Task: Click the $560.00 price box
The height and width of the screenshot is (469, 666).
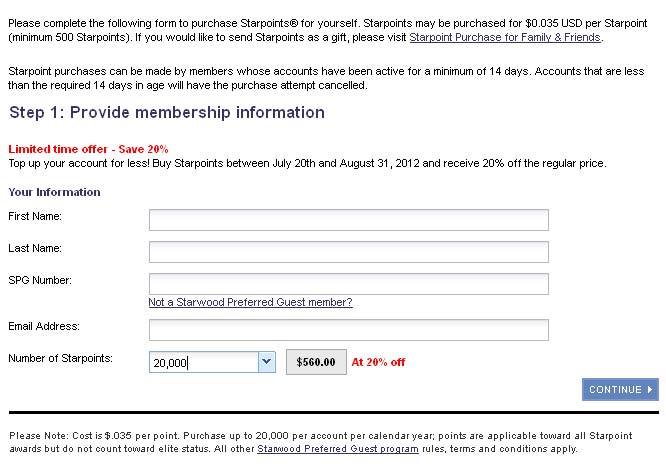Action: pos(316,362)
